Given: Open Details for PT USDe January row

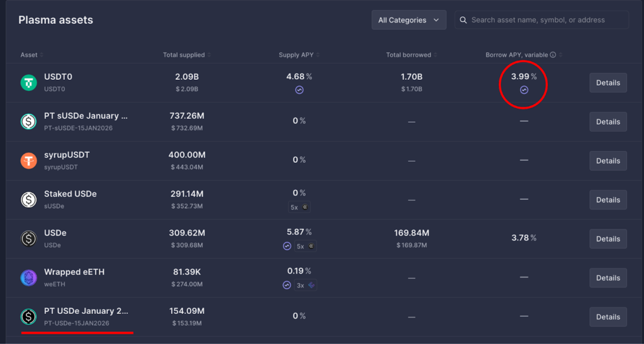Looking at the screenshot, I should (x=608, y=317).
